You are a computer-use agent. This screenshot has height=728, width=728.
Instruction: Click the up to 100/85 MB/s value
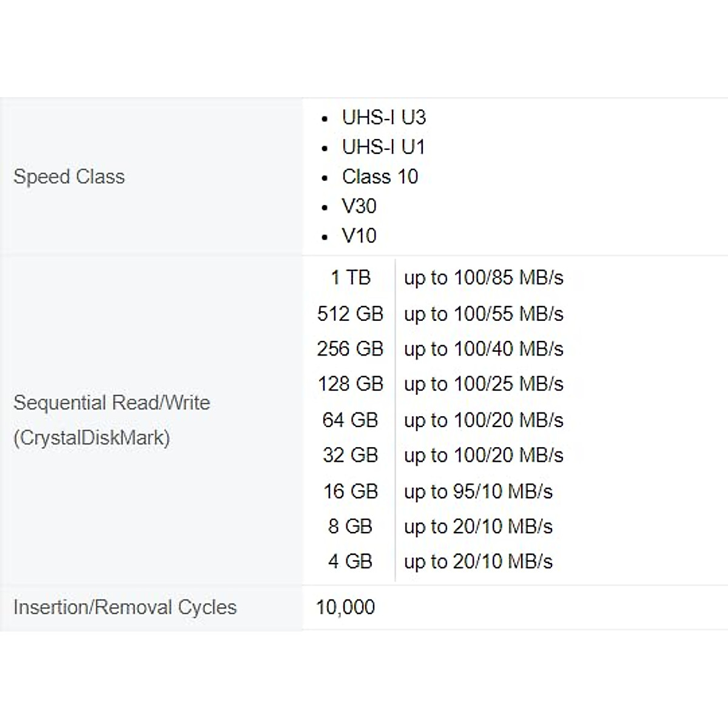(484, 278)
